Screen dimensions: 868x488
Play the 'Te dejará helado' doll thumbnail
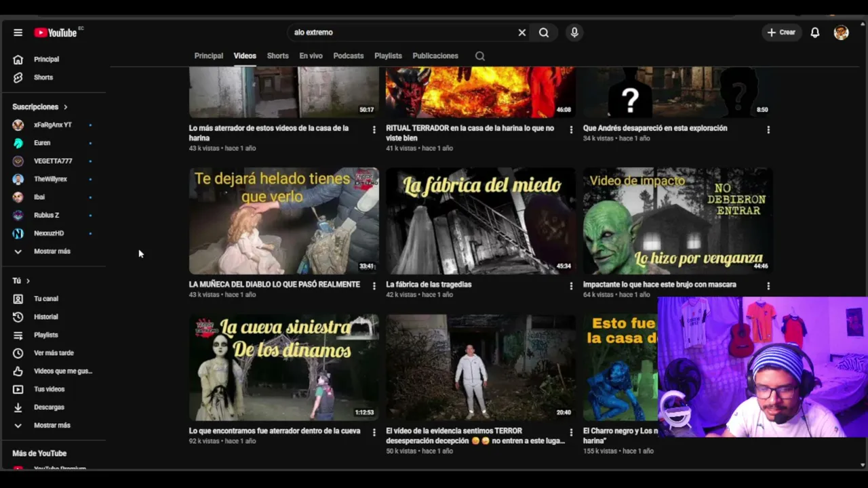coord(284,221)
